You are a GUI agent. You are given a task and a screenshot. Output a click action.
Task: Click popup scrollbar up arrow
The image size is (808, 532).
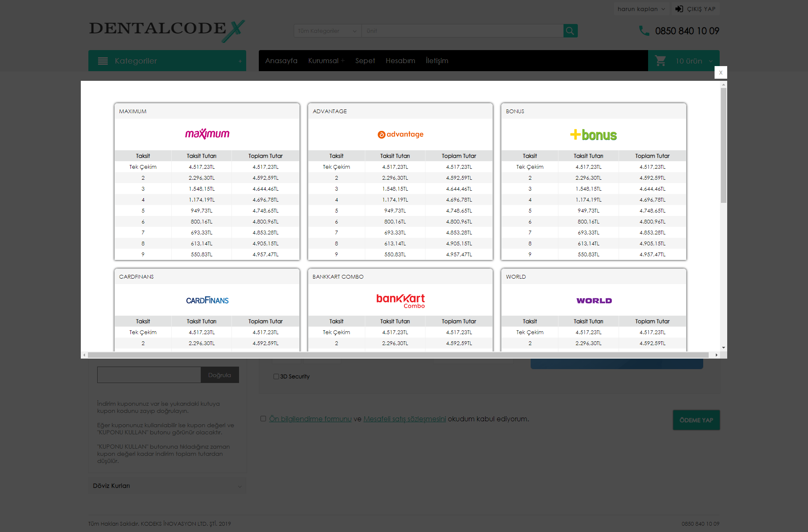click(723, 84)
